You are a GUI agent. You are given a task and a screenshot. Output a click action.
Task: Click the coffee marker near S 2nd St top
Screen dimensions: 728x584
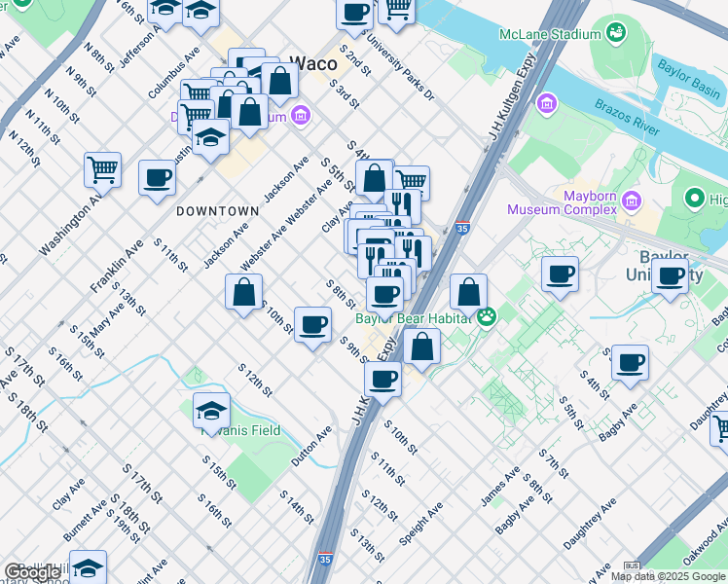click(x=354, y=16)
